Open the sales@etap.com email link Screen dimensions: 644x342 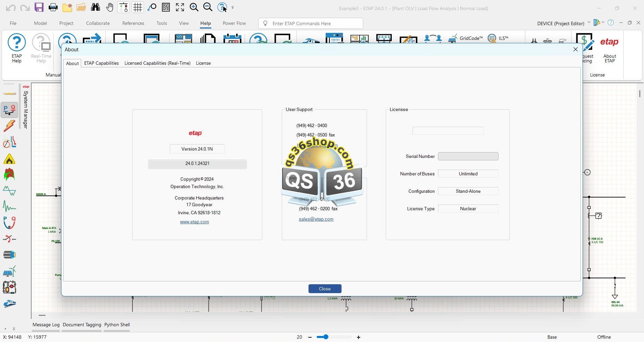316,219
